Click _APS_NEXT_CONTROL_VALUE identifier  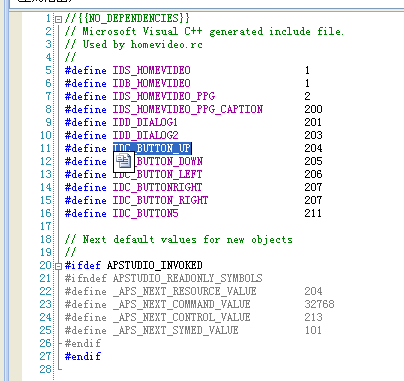[x=181, y=317]
